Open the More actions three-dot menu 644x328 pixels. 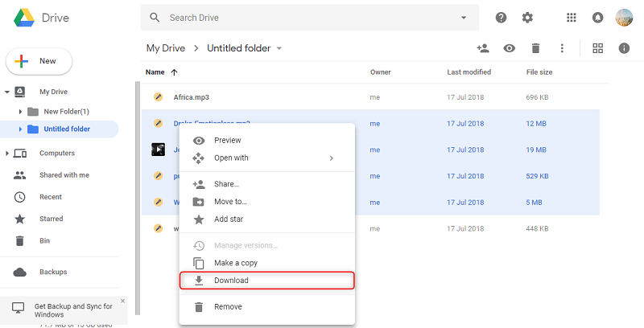(x=562, y=48)
